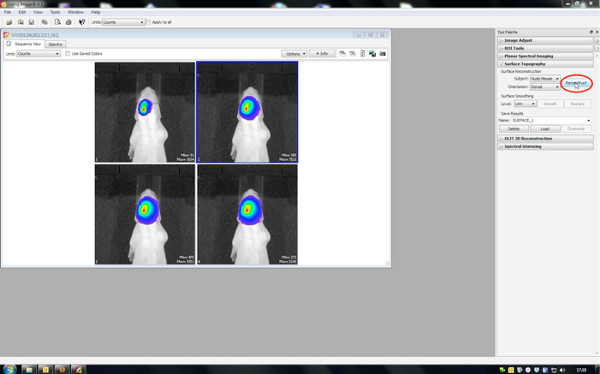Open the Name SURFACE_1 dropdown

[x=551, y=120]
